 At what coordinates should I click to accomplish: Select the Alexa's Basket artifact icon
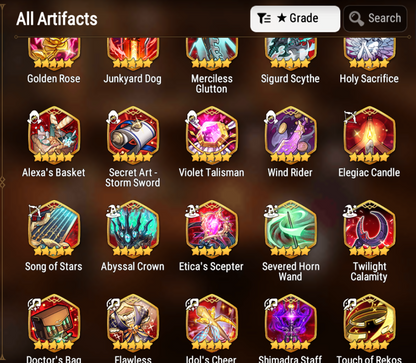54,136
